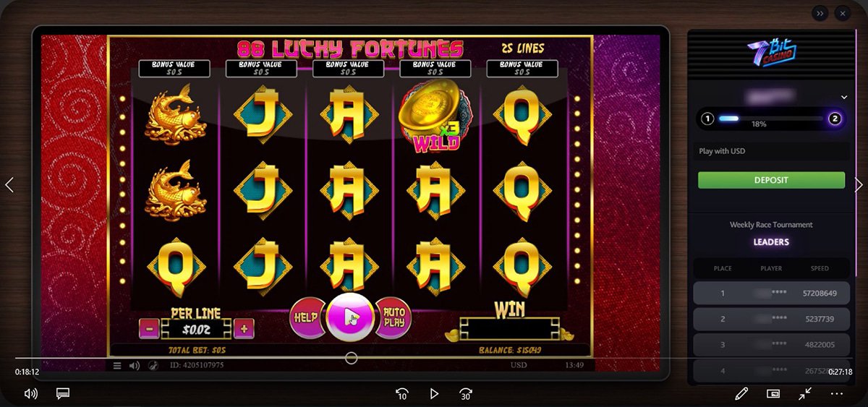
Task: Expand the user account chevron dropdown
Action: (x=843, y=97)
